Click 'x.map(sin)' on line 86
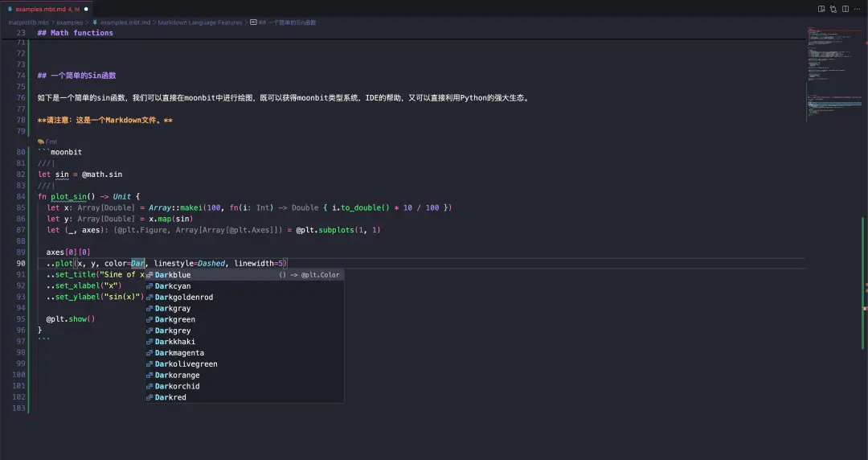 point(170,219)
